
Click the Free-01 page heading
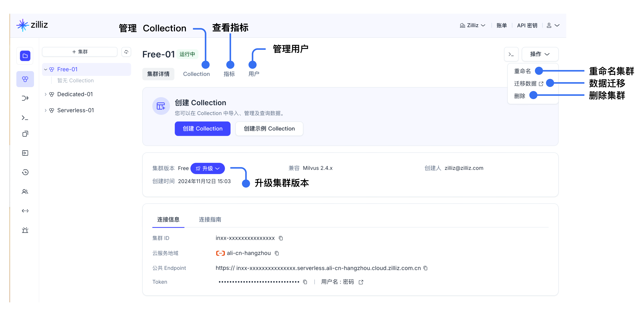click(158, 54)
